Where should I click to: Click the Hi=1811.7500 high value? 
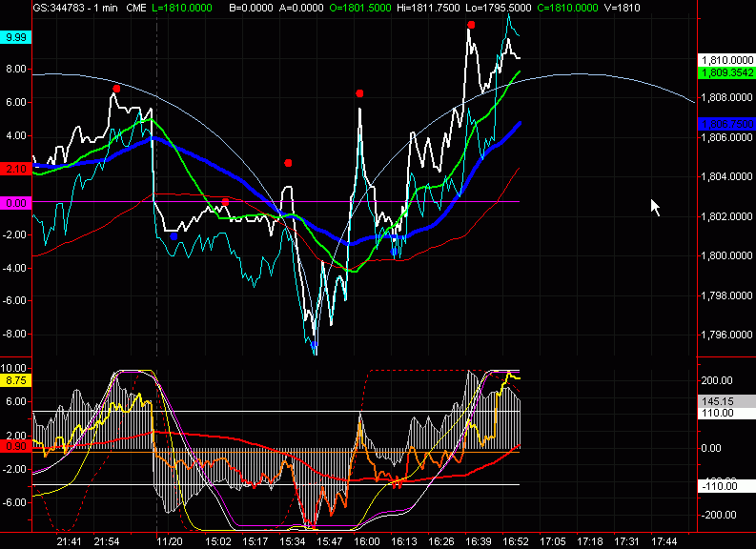pos(428,8)
